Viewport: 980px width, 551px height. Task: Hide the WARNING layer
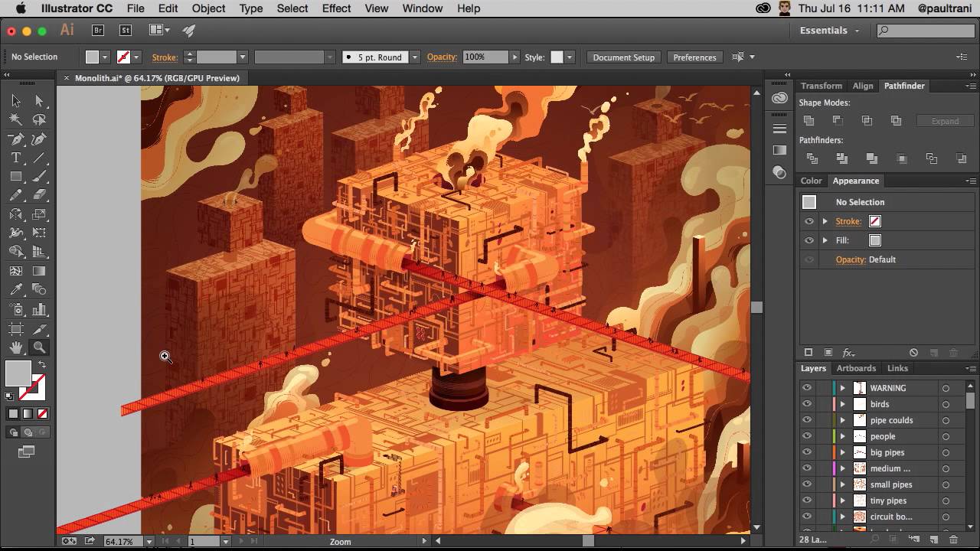(x=806, y=388)
